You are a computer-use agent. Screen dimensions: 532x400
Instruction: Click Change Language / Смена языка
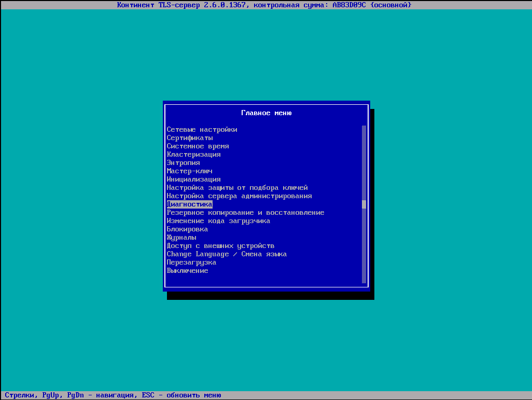coord(227,254)
